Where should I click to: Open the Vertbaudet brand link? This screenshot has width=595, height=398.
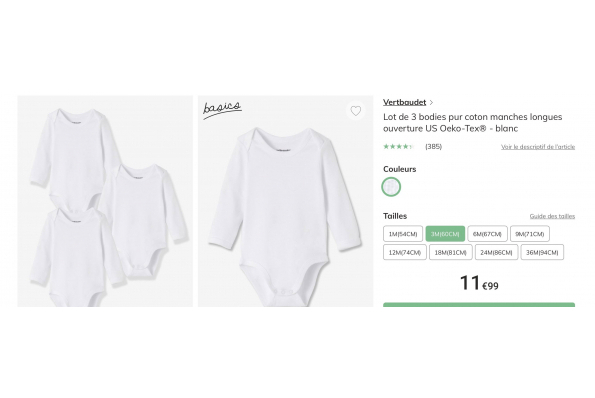405,102
